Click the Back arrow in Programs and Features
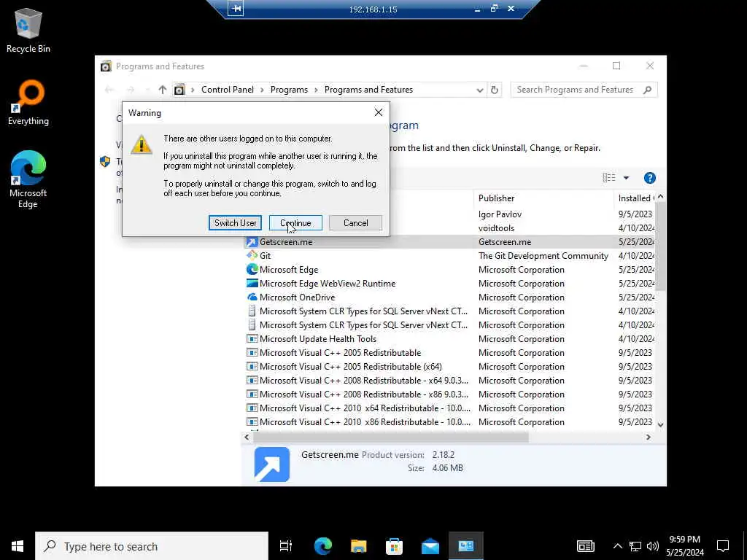This screenshot has height=560, width=747. point(109,90)
